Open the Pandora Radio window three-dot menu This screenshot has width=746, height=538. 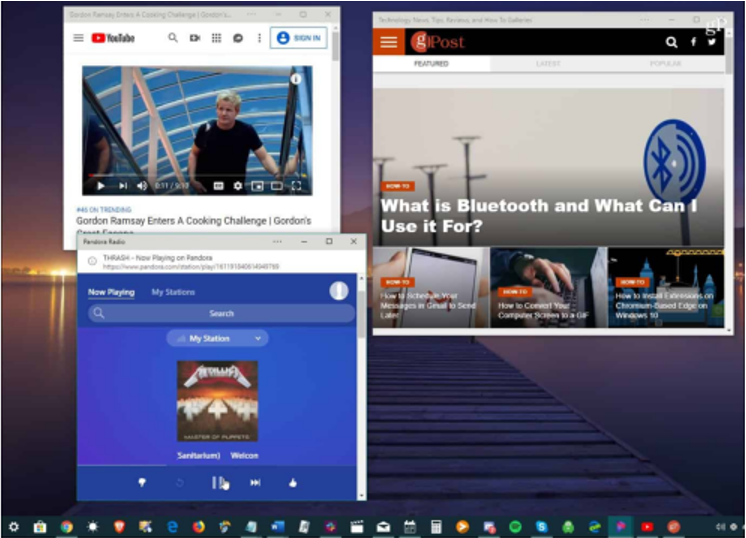tap(277, 242)
